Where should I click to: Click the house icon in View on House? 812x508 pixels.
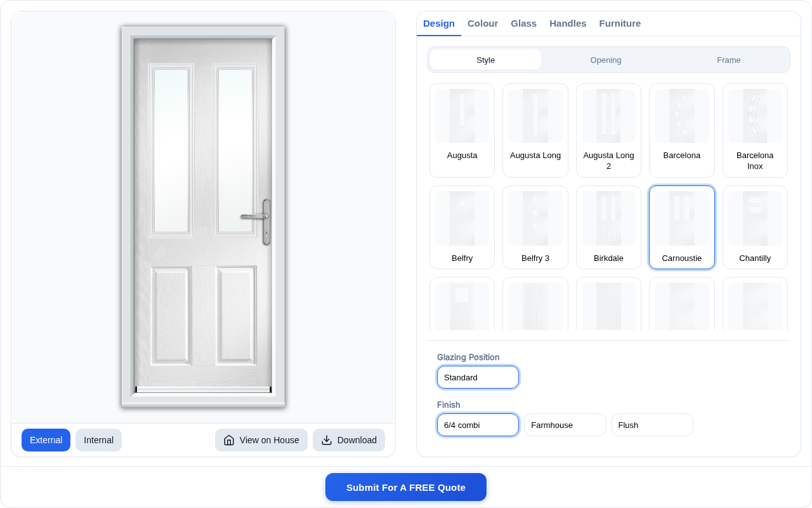[x=229, y=440]
